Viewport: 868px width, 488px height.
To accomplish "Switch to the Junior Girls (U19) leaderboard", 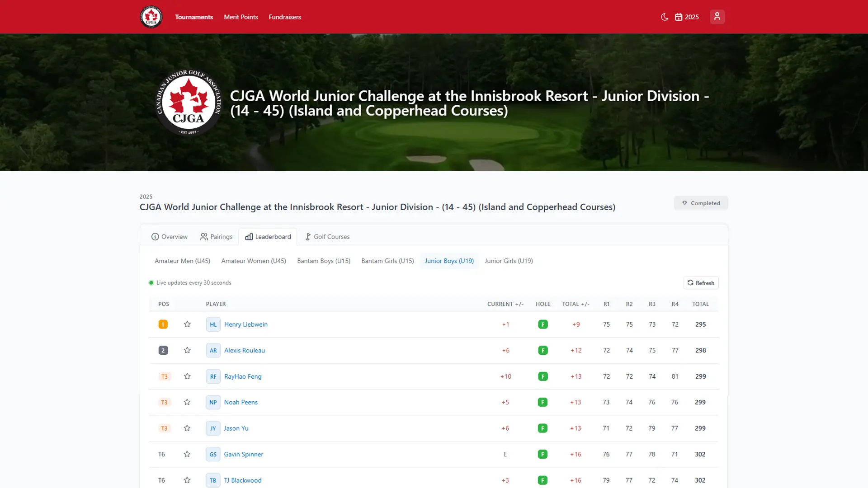I will tap(509, 261).
